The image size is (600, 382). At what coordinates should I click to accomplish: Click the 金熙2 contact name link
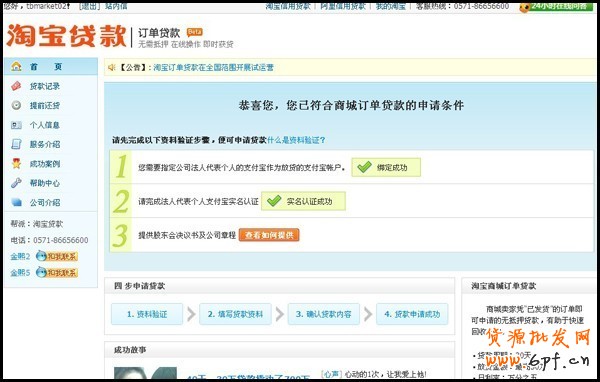(x=20, y=256)
